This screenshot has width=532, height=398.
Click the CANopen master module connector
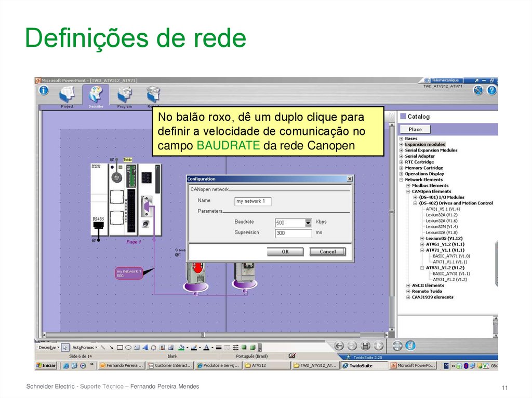(146, 206)
